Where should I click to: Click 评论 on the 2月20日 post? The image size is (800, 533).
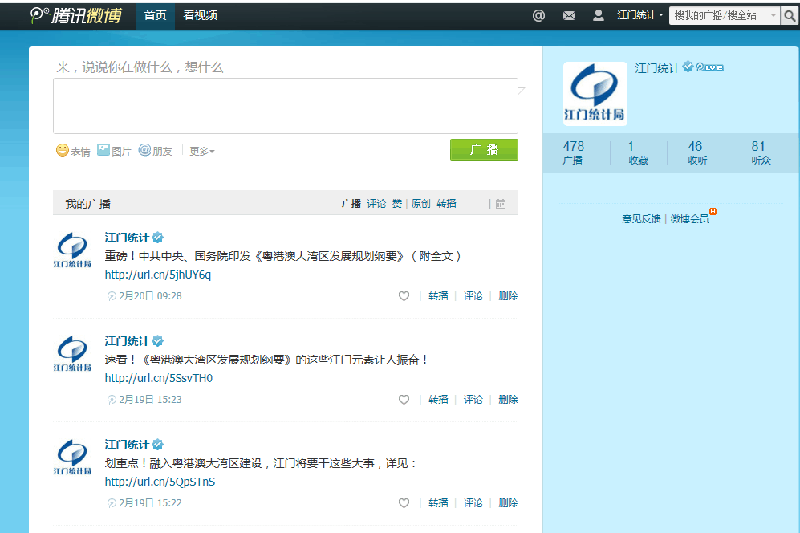coord(473,296)
